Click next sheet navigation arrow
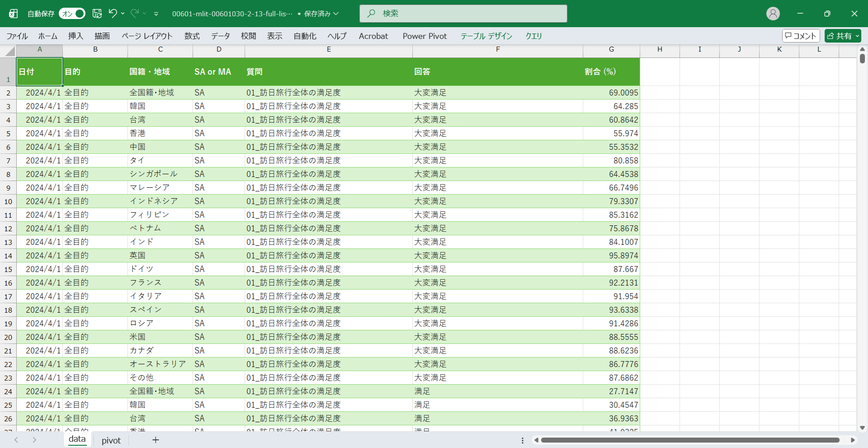The image size is (868, 448). (x=34, y=440)
